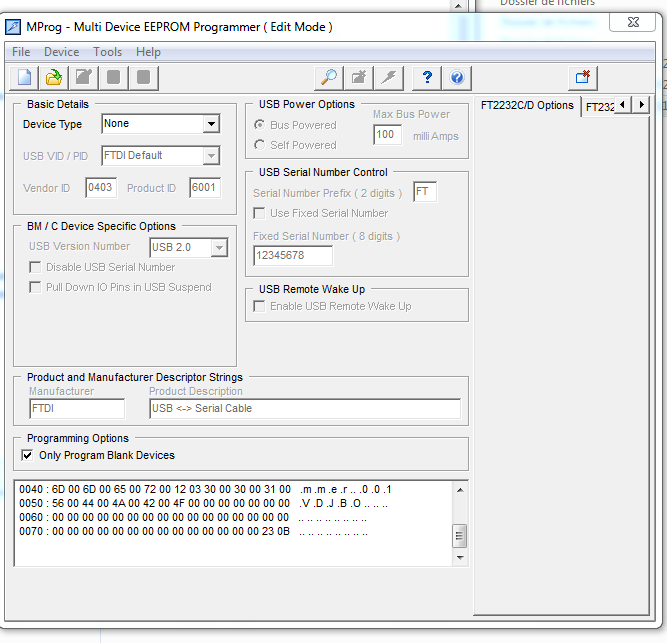
Task: Click the Program lightning bolt icon
Action: point(388,78)
